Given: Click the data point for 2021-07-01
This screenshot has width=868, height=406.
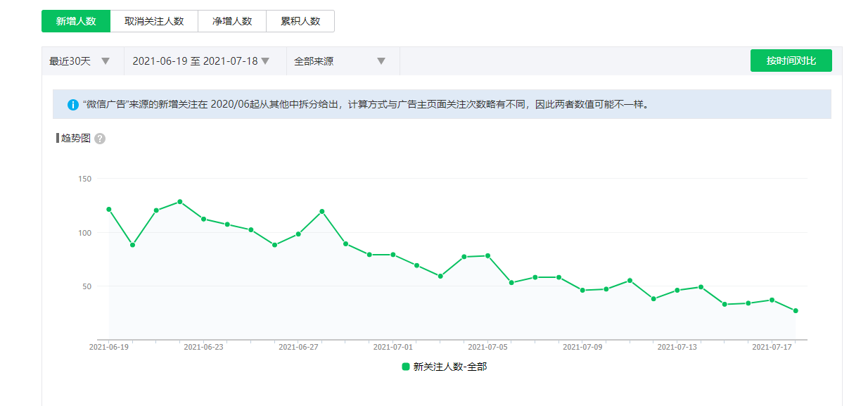Looking at the screenshot, I should 392,255.
